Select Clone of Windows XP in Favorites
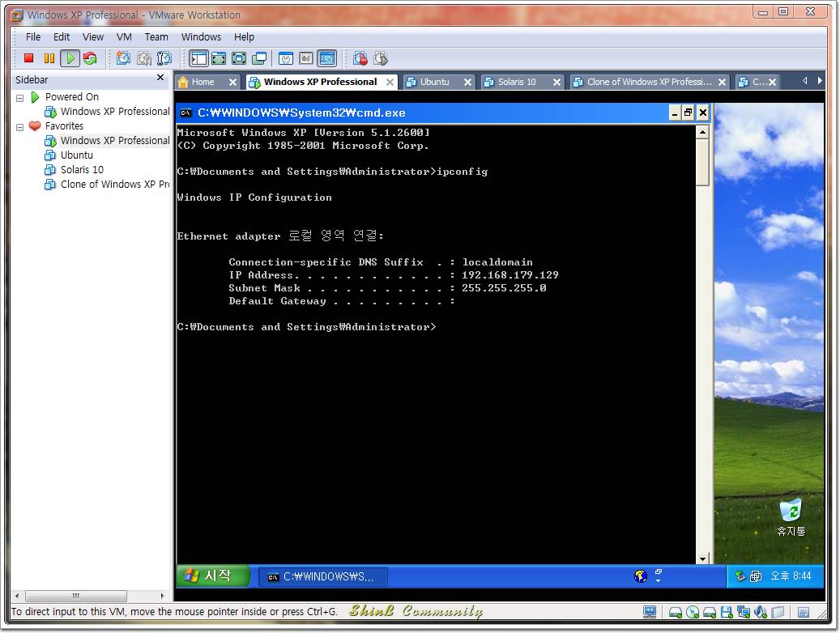Image resolution: width=840 pixels, height=633 pixels. point(107,184)
